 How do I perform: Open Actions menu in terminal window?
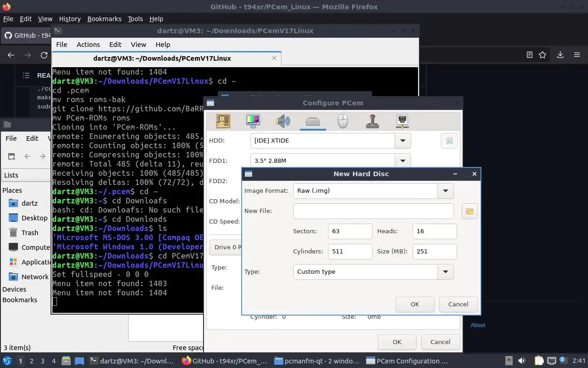88,45
